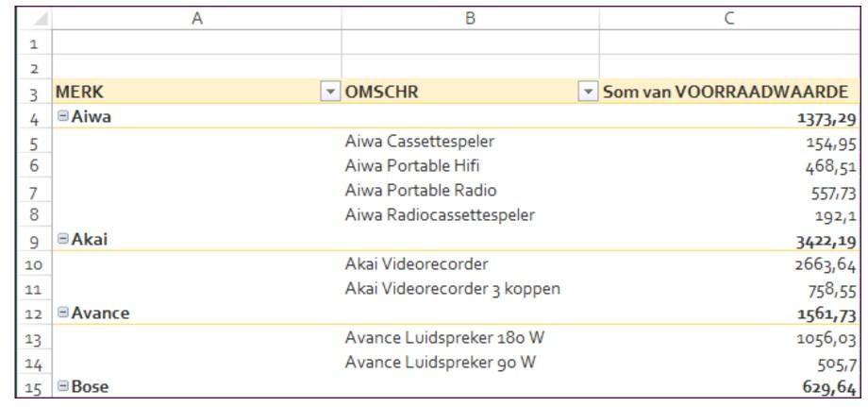
Task: Open the OMSCHR filter dropdown
Action: [588, 93]
